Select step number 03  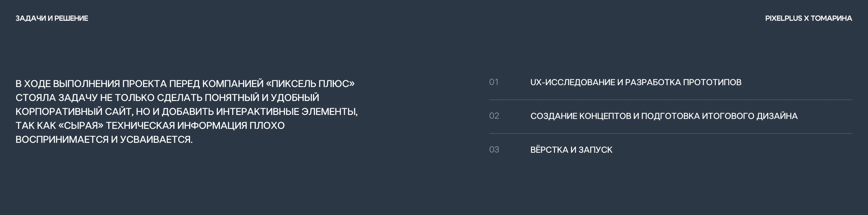pyautogui.click(x=494, y=150)
